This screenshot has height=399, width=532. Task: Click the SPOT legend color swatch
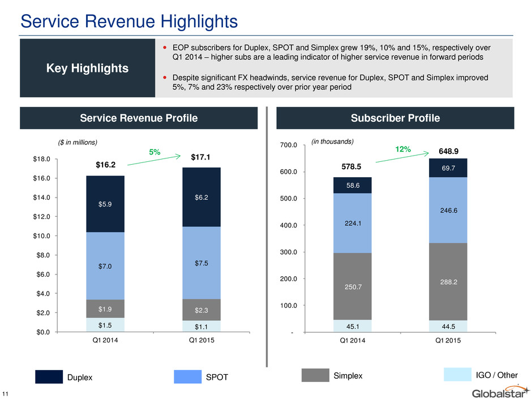tap(188, 376)
